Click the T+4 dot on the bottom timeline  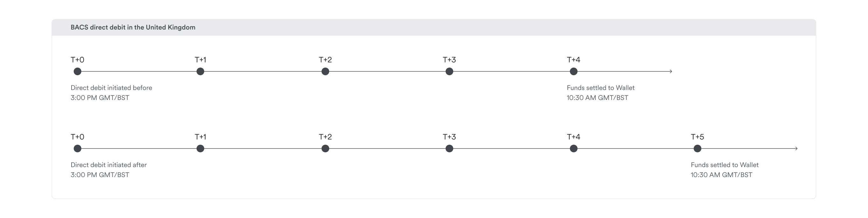[x=573, y=149]
